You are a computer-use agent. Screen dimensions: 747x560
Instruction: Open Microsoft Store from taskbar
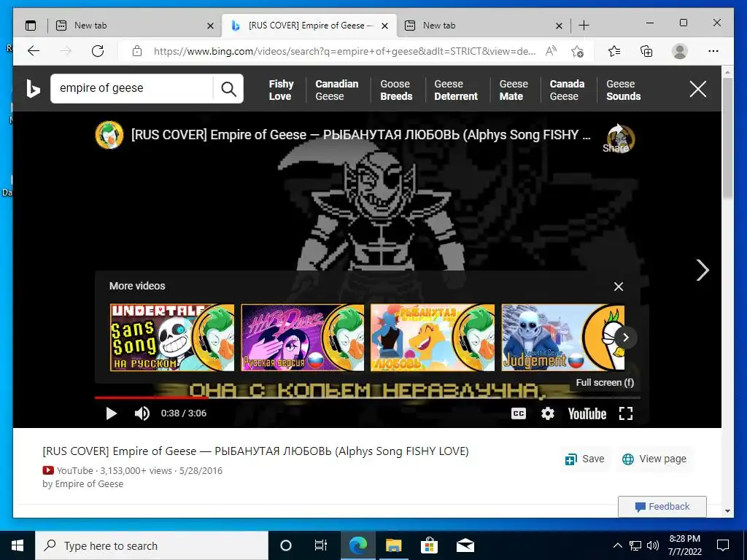(x=429, y=545)
